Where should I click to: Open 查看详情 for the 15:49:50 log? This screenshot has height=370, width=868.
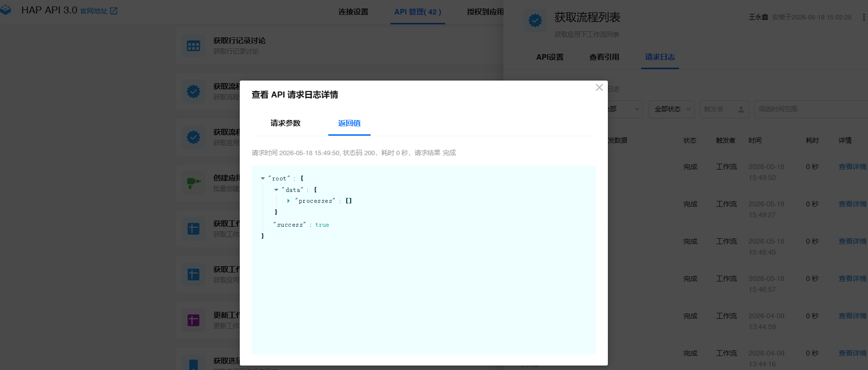pos(853,167)
